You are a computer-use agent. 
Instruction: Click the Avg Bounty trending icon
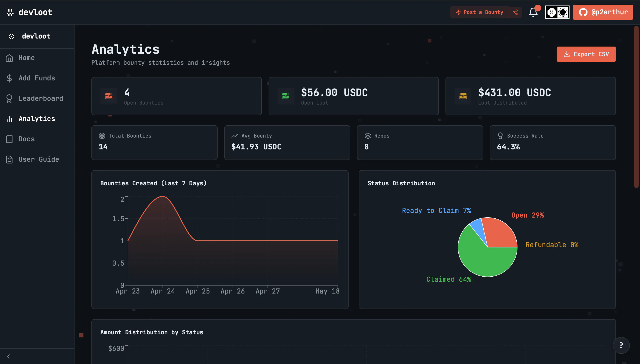pyautogui.click(x=235, y=136)
